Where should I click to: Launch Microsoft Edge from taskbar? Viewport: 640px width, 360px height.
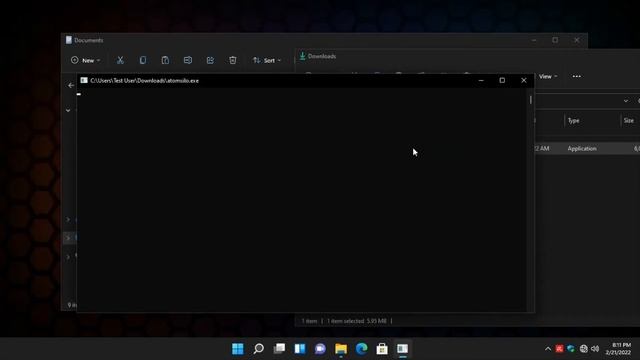(362, 349)
